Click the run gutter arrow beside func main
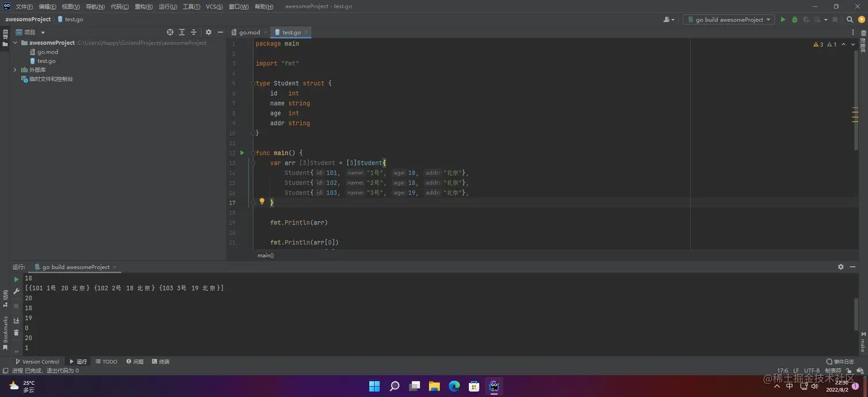The image size is (868, 397). (x=242, y=153)
